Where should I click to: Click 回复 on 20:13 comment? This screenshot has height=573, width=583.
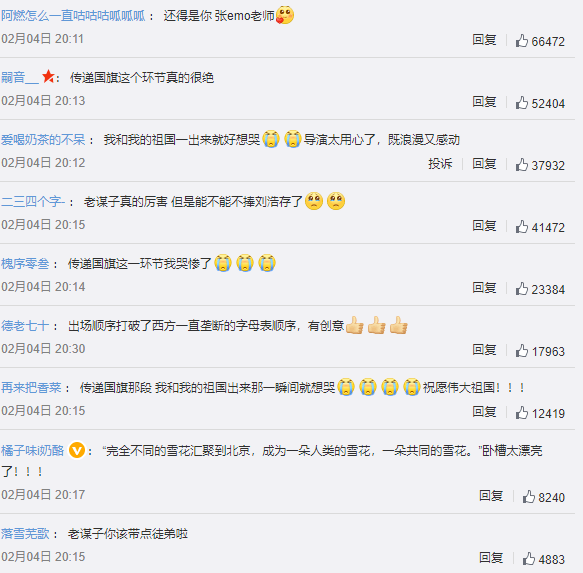[484, 102]
